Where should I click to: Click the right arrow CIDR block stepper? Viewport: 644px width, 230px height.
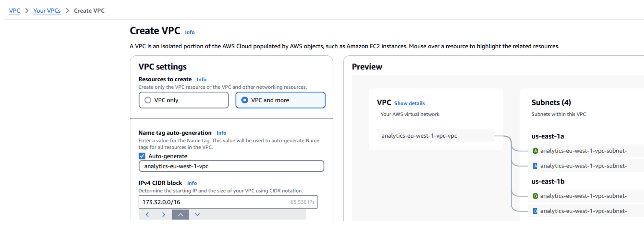(164, 214)
